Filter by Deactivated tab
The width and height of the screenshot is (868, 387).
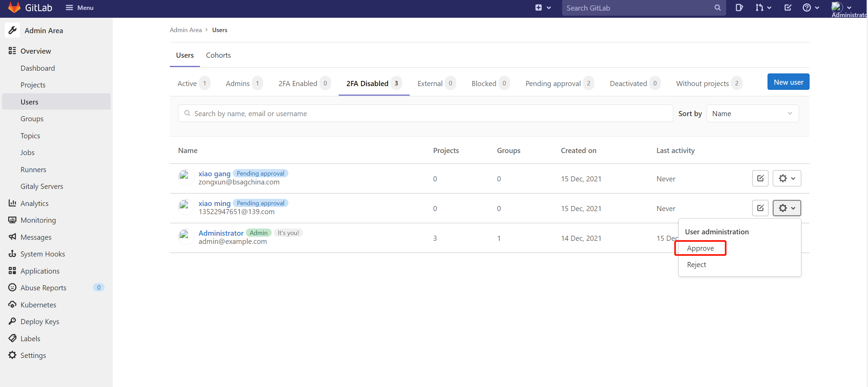[635, 83]
